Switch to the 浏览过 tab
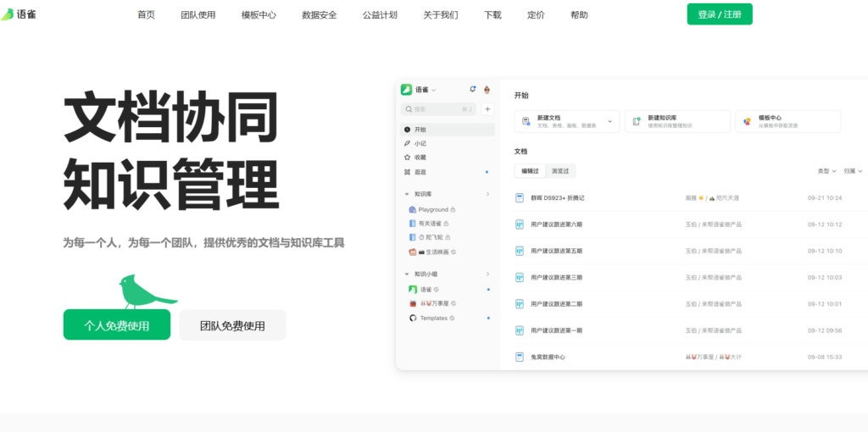Viewport: 868px width, 432px height. tap(560, 171)
